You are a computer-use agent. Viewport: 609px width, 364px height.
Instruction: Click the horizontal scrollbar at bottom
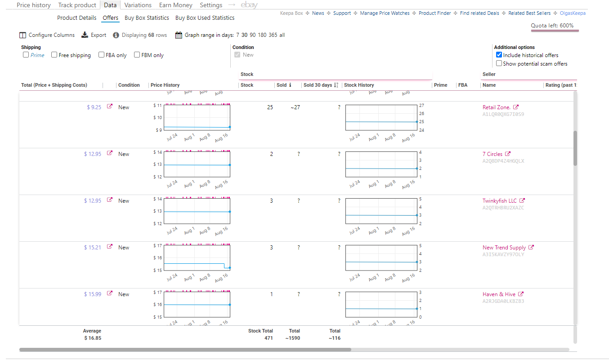tap(185, 349)
